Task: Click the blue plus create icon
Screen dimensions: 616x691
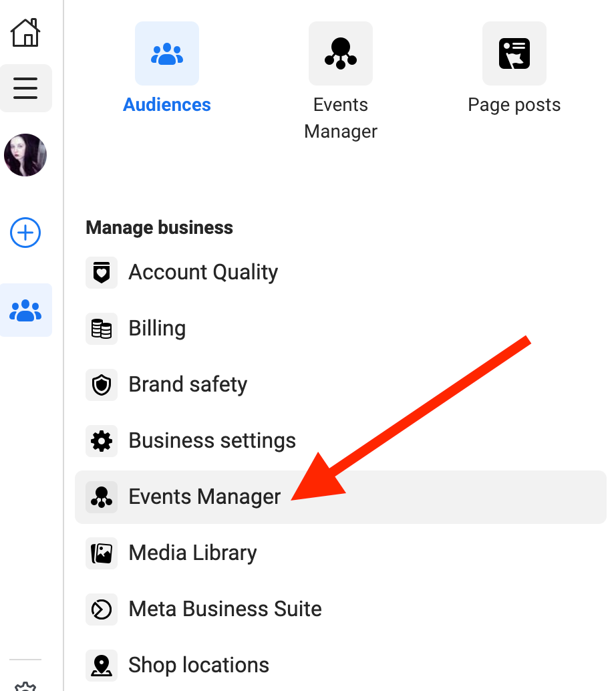Action: coord(25,233)
